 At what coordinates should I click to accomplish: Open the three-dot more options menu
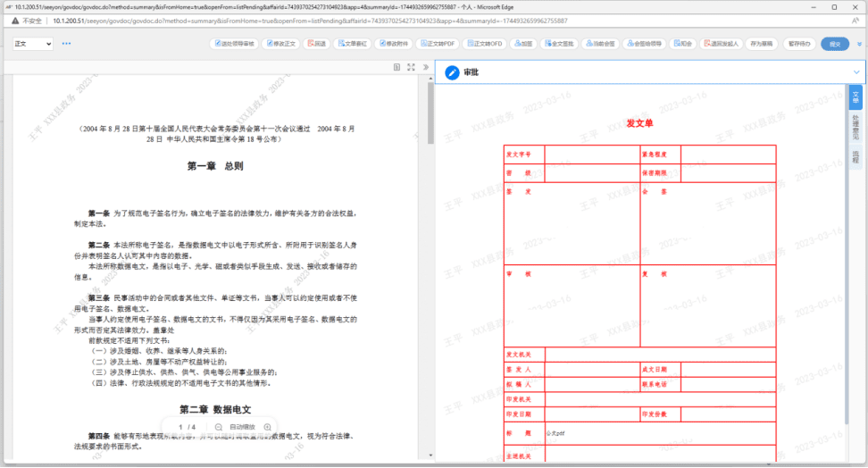tap(66, 43)
